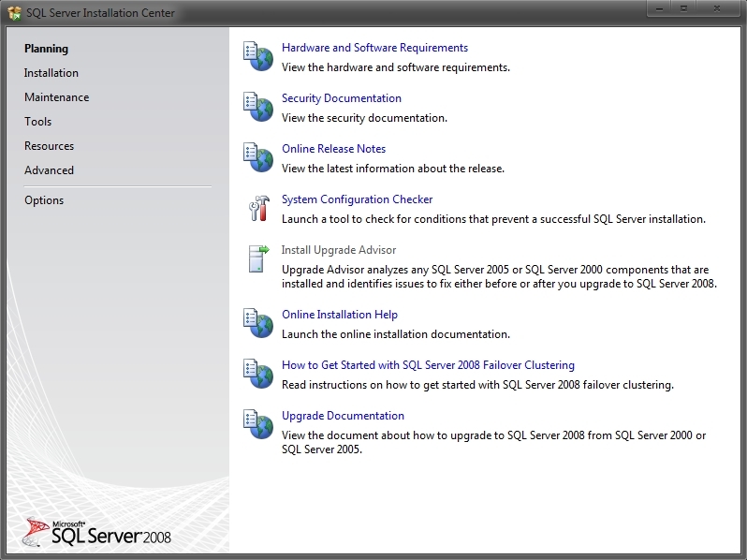This screenshot has width=747, height=560.
Task: Click the Failover Clustering guide icon
Action: pyautogui.click(x=258, y=374)
